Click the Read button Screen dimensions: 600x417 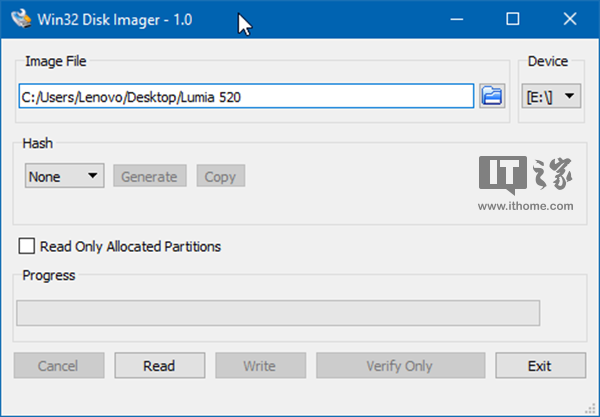160,366
